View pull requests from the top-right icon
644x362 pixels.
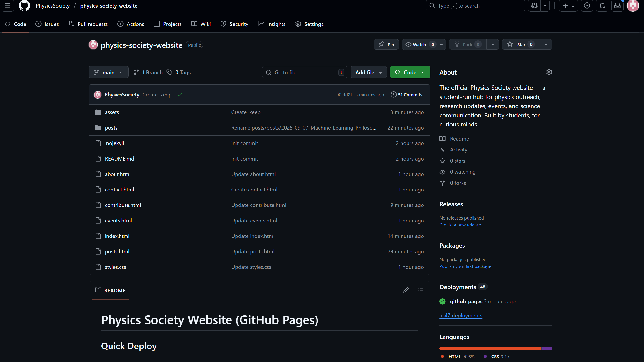602,5
